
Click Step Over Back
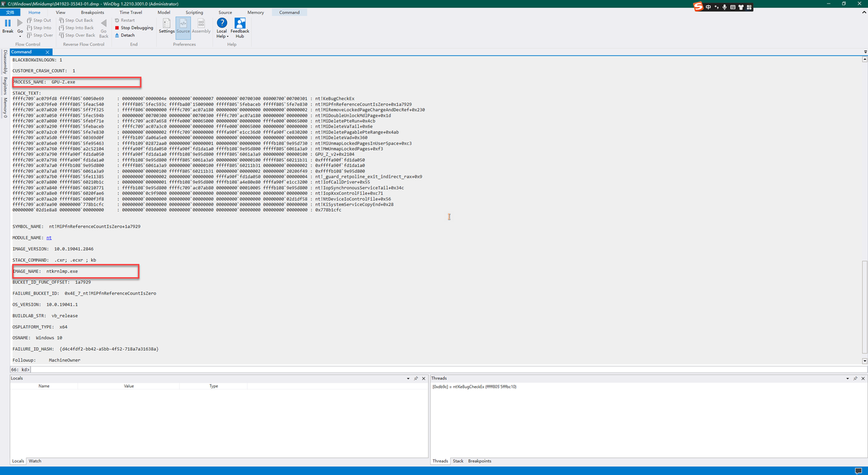click(x=77, y=35)
